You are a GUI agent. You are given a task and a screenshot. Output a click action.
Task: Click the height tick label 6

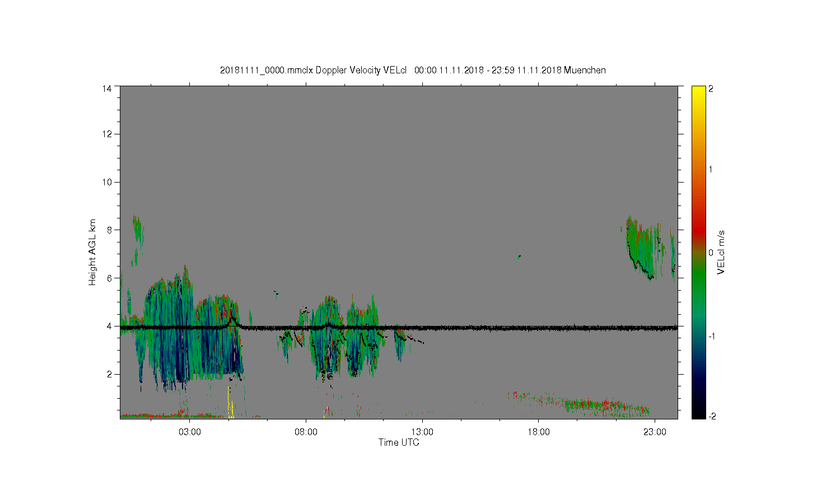[110, 278]
